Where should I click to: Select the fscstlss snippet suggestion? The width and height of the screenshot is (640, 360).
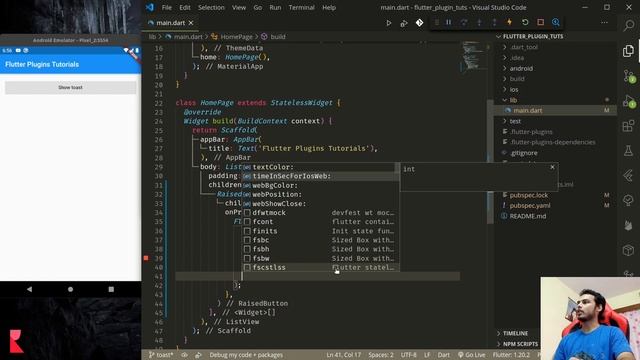(x=321, y=267)
